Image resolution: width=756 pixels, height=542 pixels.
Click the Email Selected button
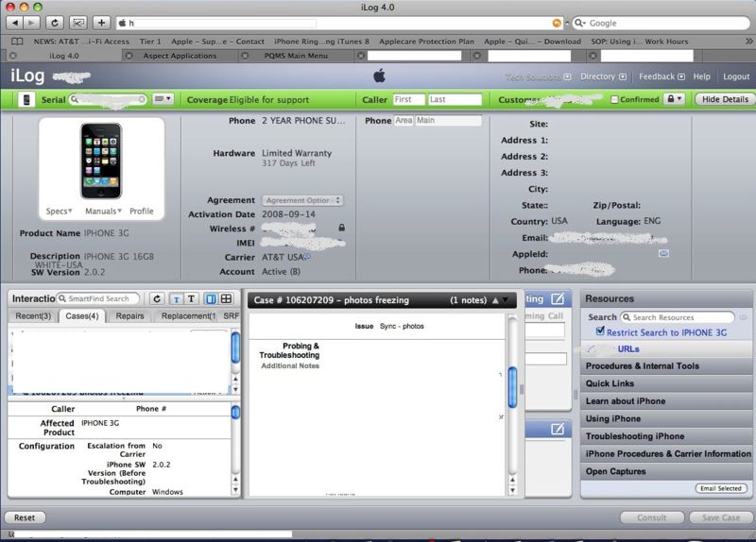tap(721, 488)
